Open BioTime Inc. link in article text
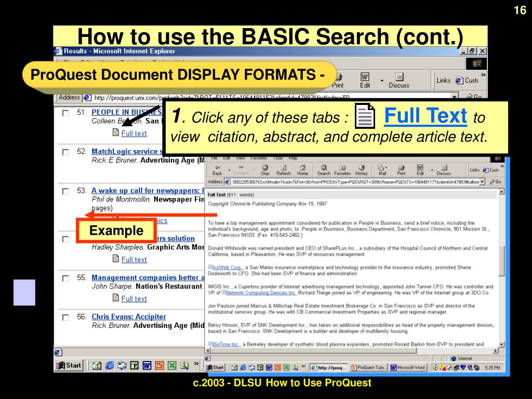 [x=227, y=344]
